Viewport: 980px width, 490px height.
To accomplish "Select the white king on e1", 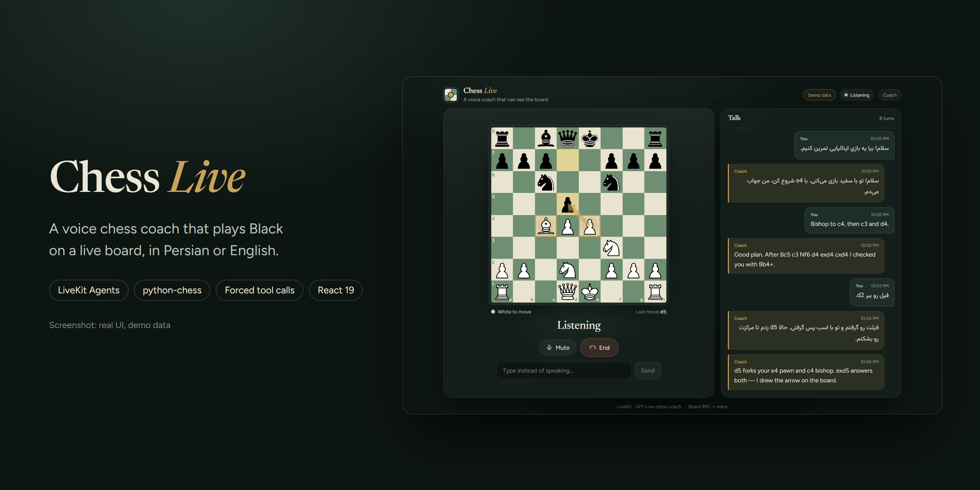I will point(590,292).
